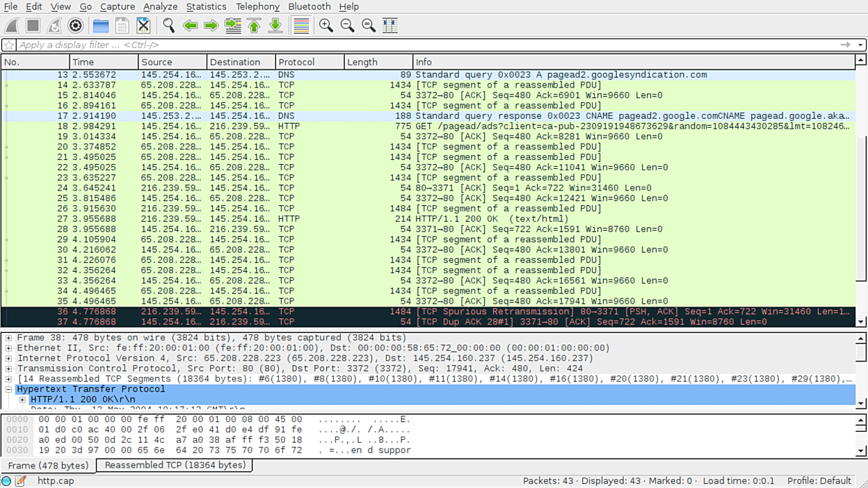Image resolution: width=868 pixels, height=488 pixels.
Task: Click the stop capture square icon
Action: click(33, 26)
